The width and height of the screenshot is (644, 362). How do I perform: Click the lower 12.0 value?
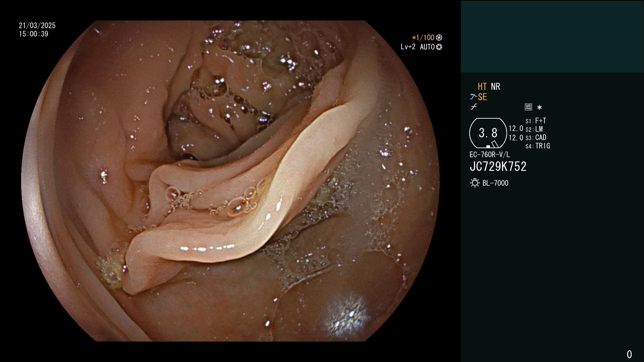[x=516, y=138]
